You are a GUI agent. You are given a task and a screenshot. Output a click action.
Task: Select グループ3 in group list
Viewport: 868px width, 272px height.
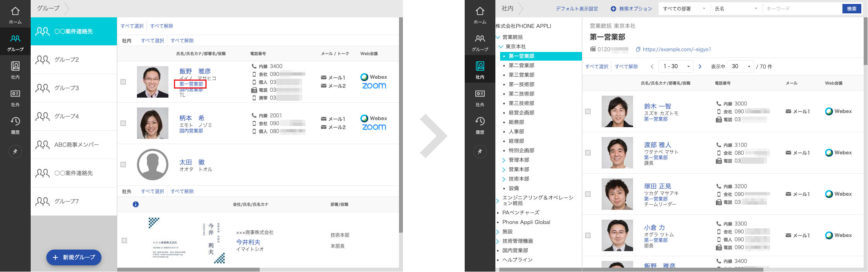pos(74,88)
